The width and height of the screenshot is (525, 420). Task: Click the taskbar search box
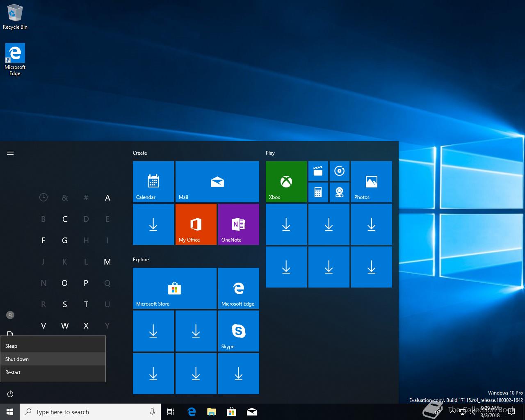click(90, 412)
